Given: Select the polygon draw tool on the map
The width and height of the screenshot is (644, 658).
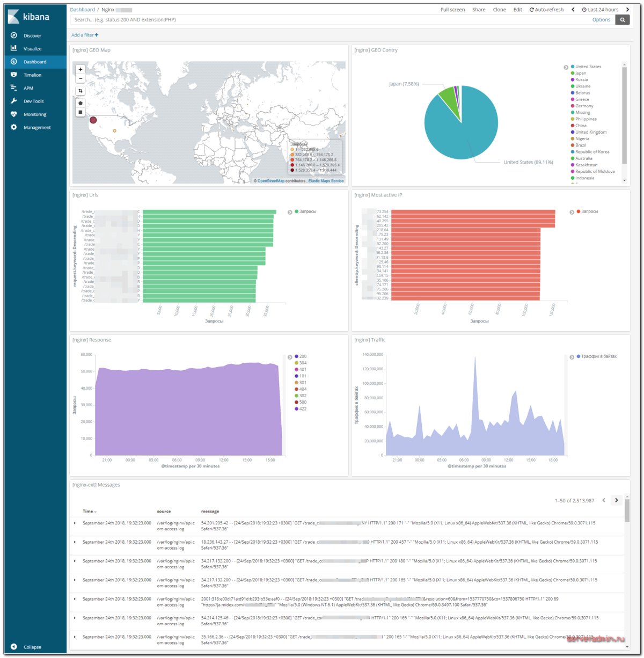Looking at the screenshot, I should click(80, 103).
